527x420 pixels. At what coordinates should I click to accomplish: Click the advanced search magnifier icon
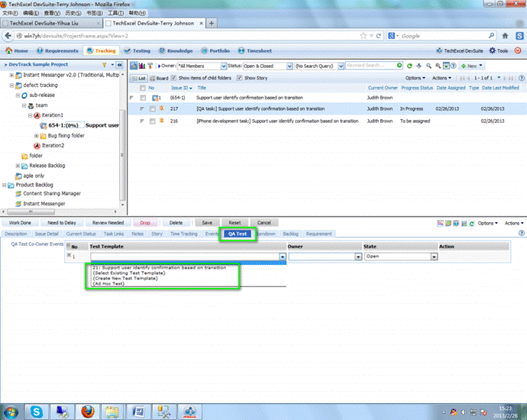[438, 66]
